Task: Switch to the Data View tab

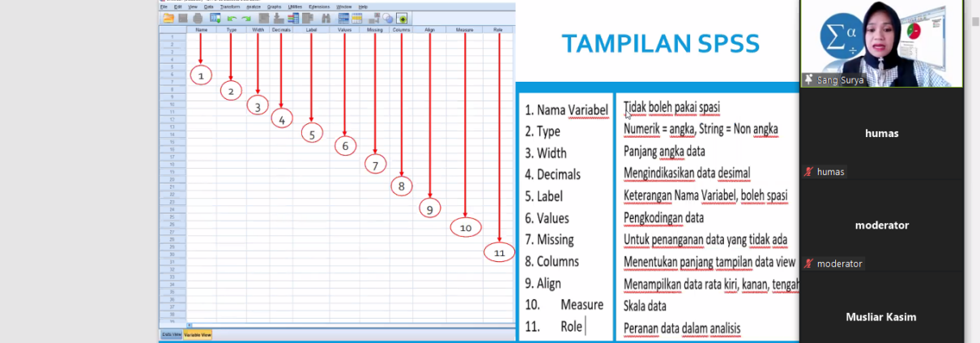Action: 171,334
